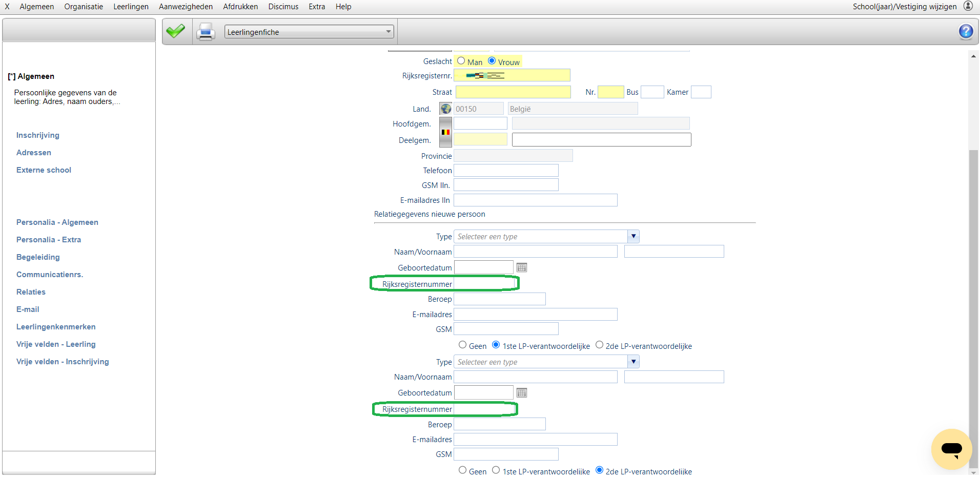Click the first Rijksregisternummer input field

point(484,284)
